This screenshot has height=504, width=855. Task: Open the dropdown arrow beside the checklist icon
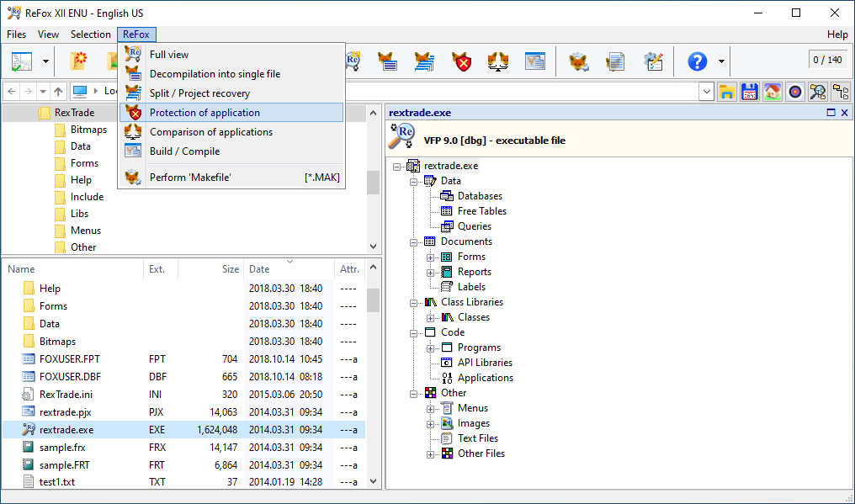(x=45, y=61)
